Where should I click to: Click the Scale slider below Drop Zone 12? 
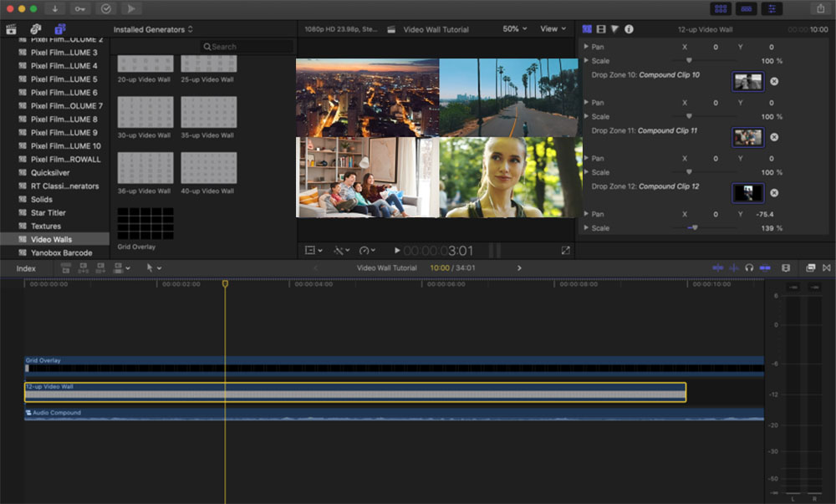click(695, 227)
